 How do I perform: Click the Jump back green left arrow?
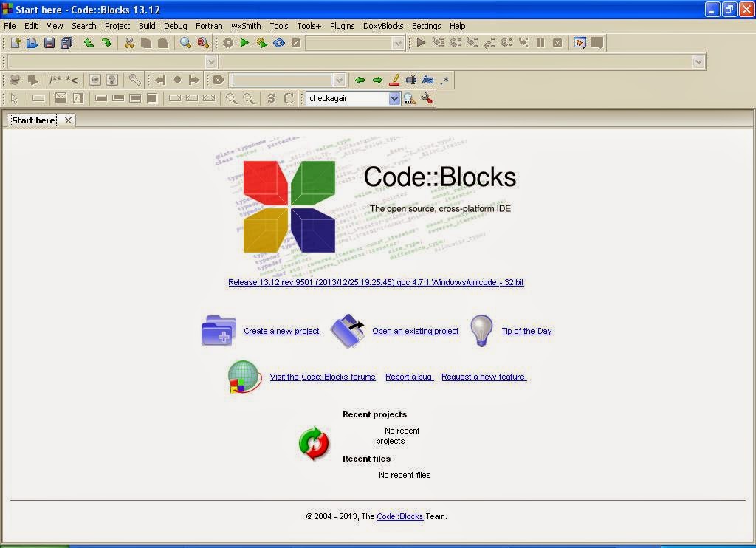[360, 80]
